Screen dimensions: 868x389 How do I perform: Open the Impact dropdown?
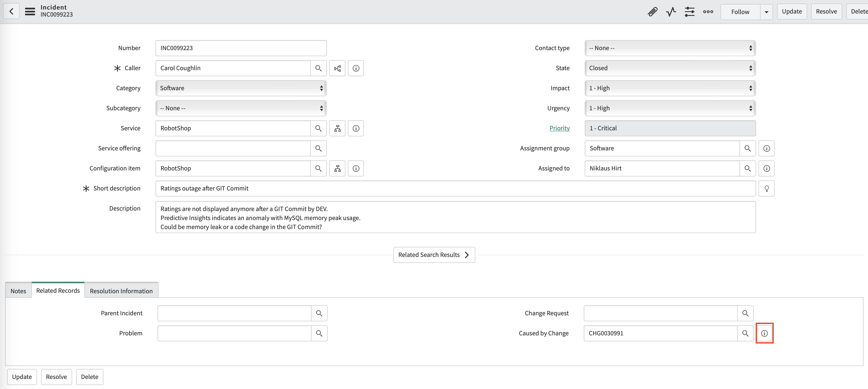point(670,88)
